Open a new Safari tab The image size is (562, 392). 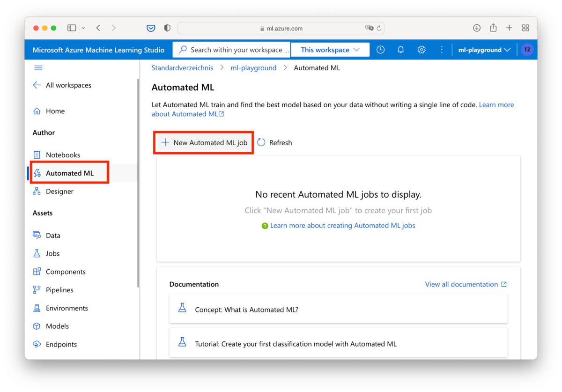(509, 28)
